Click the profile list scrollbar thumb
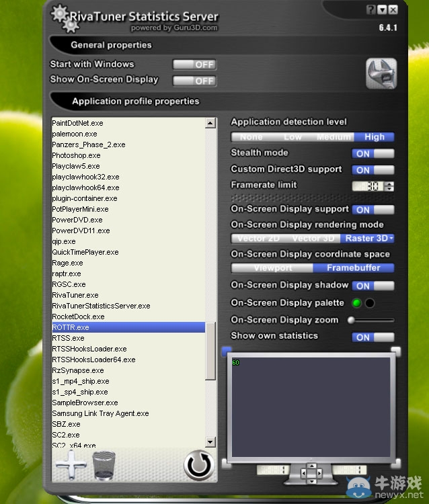The image size is (429, 504). click(x=210, y=351)
